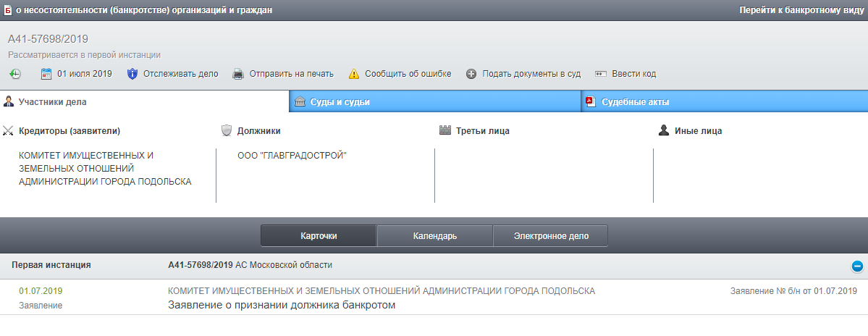
Task: Open Заявление о признании должника банкротом
Action: point(282,305)
